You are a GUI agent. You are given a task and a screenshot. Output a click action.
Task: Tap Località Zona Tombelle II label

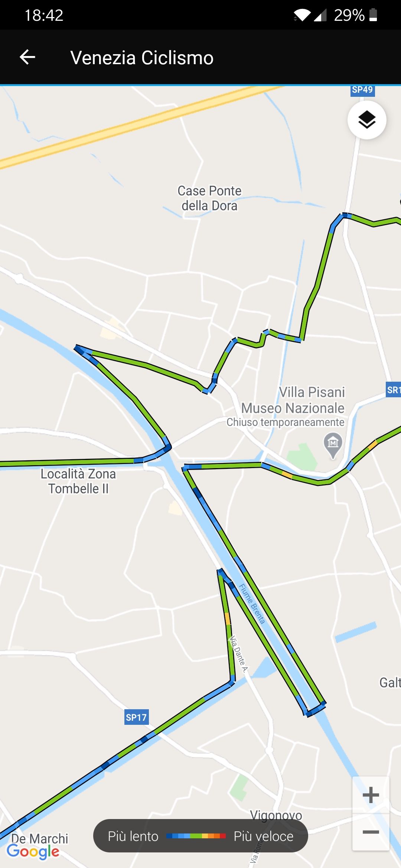pos(78,481)
